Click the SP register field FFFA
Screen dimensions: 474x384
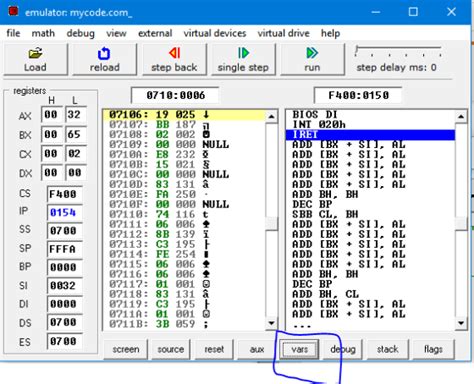coord(64,249)
